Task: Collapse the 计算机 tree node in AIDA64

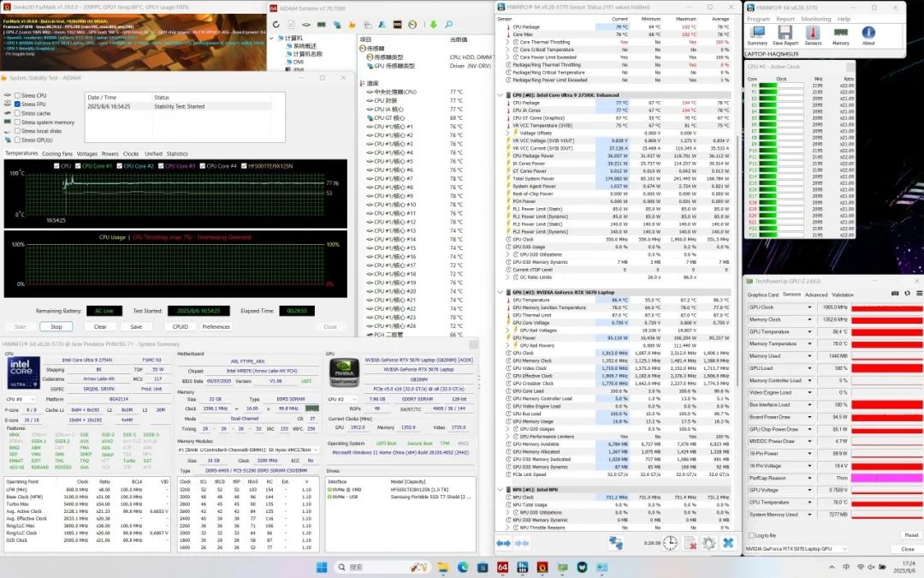Action: click(x=272, y=39)
